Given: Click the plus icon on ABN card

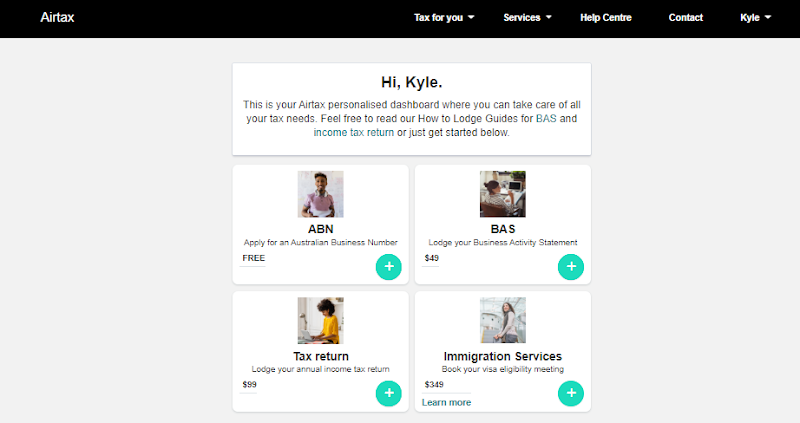Looking at the screenshot, I should [389, 267].
